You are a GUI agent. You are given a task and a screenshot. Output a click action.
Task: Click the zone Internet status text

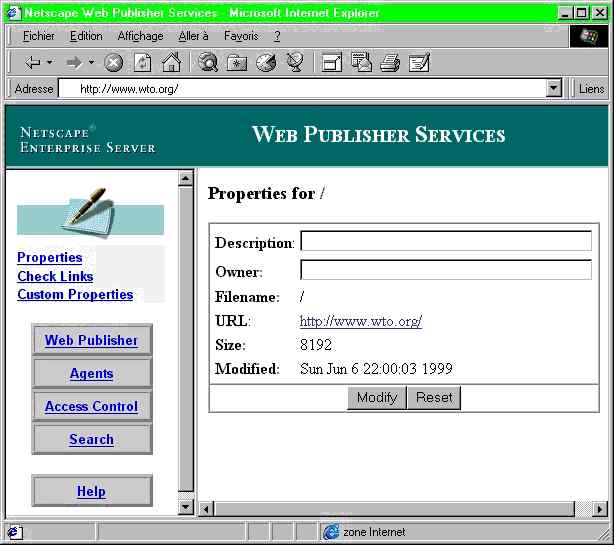pyautogui.click(x=374, y=532)
